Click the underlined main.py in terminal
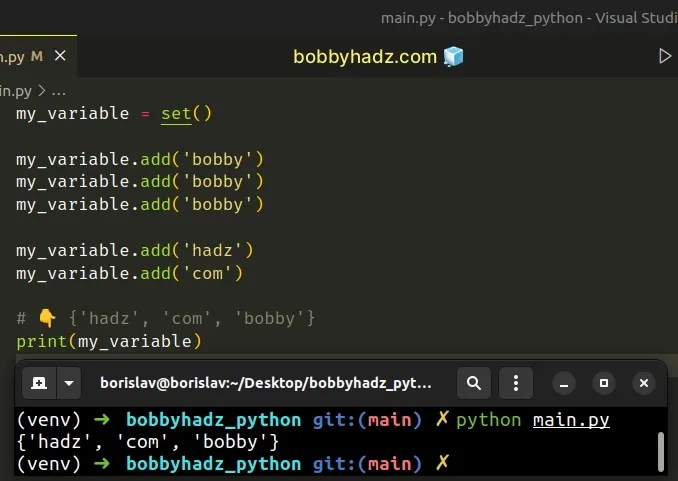 (x=571, y=420)
